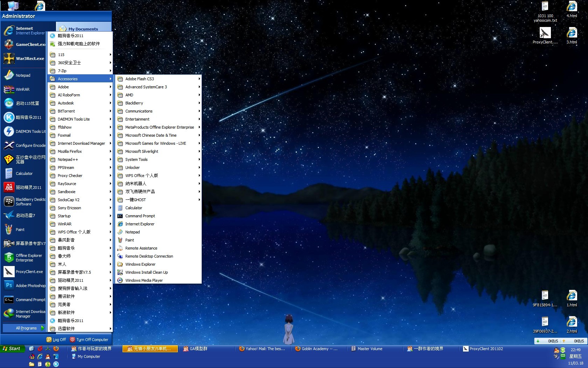Expand the Adobe Flash CS3 submenu
Screen dimensions: 588x368
pyautogui.click(x=159, y=79)
